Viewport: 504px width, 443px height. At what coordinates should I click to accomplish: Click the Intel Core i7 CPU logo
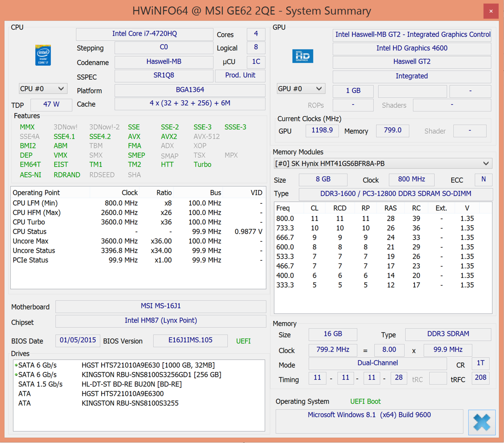click(43, 55)
